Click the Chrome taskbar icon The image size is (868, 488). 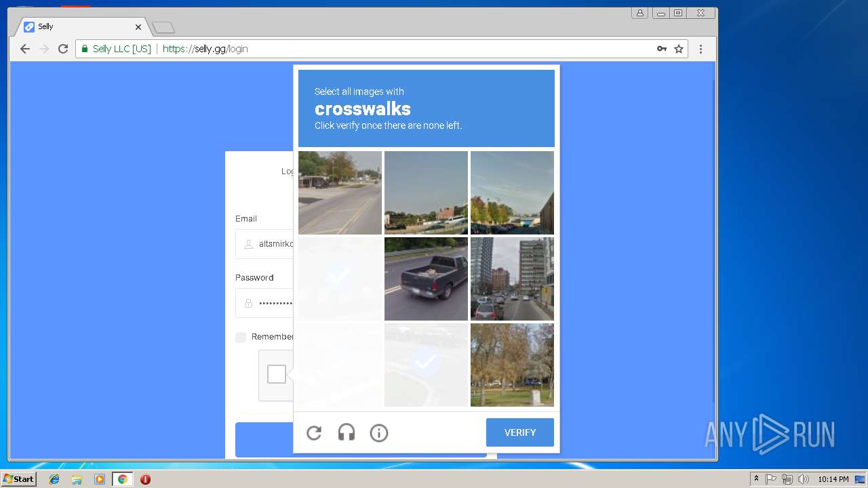[122, 479]
